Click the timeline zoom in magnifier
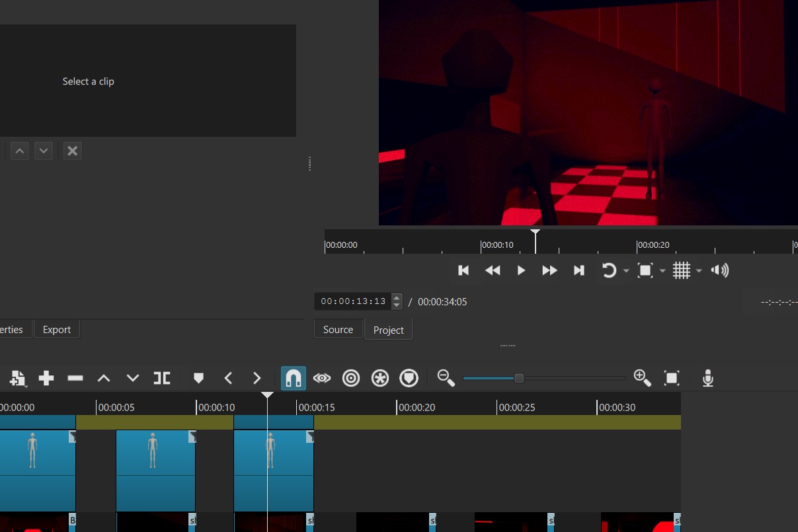798x532 pixels. (642, 378)
